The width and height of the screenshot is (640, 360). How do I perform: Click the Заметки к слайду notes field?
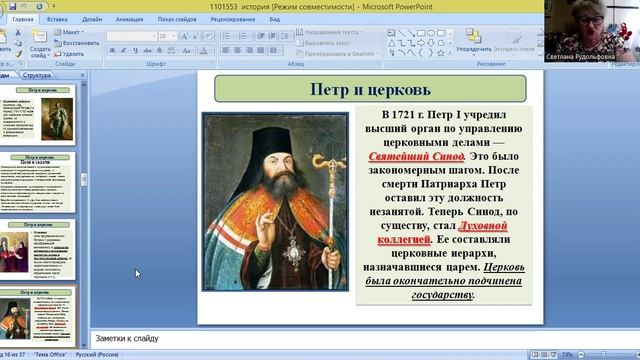point(364,338)
